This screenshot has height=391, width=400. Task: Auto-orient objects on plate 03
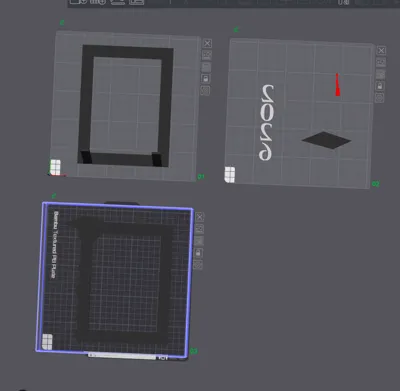tap(199, 229)
